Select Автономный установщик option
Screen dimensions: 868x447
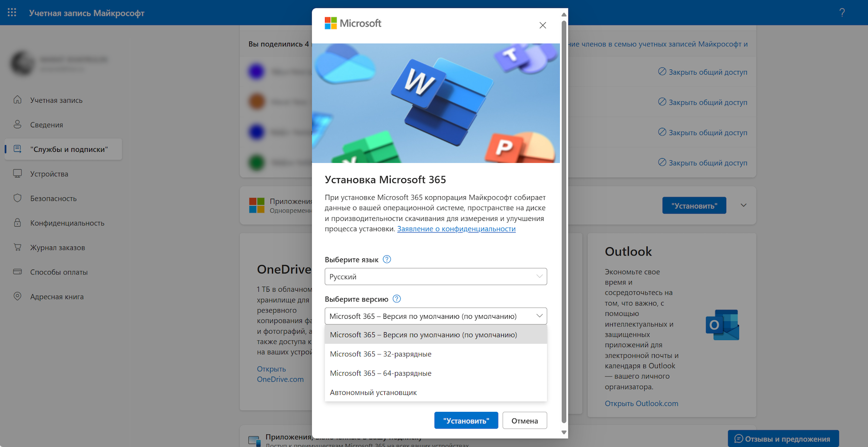(436, 393)
